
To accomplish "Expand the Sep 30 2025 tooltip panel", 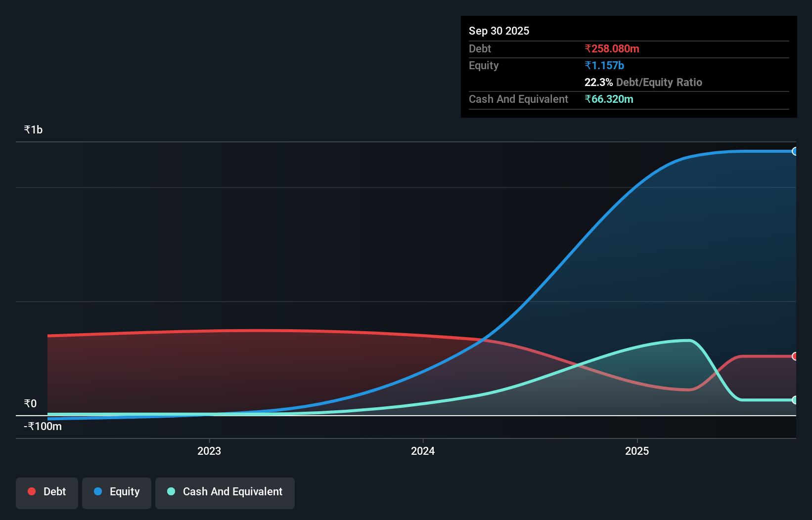I will tap(499, 31).
